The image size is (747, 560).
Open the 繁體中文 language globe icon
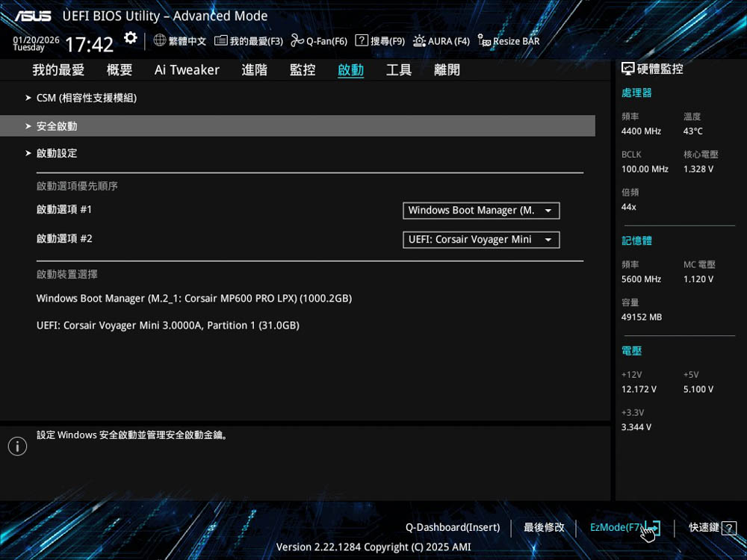tap(160, 41)
